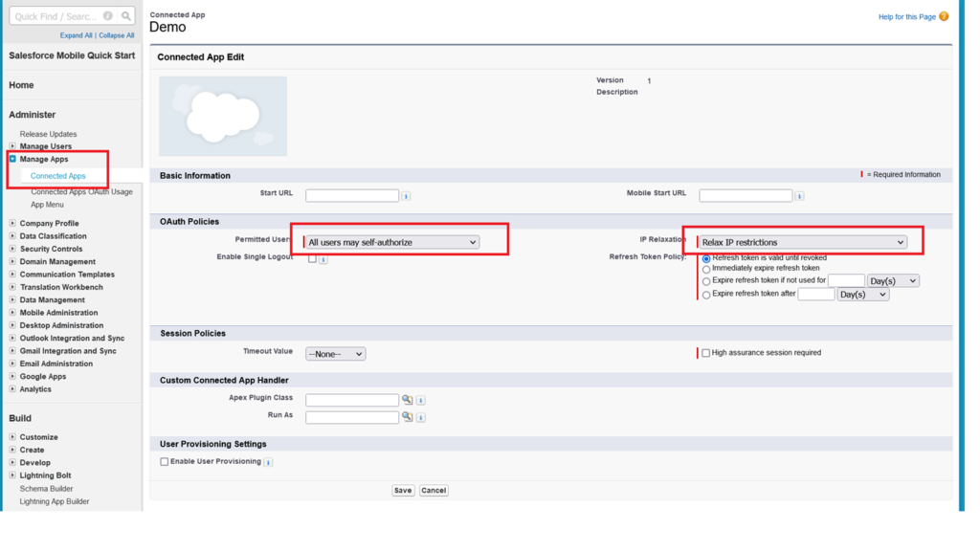This screenshot has width=980, height=551.
Task: Open the Timeout Value dropdown
Action: (x=336, y=354)
